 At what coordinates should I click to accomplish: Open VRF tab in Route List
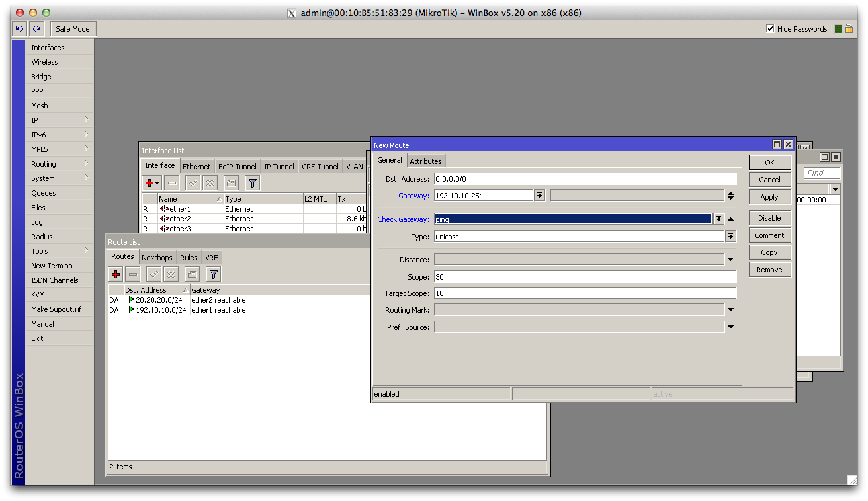(x=211, y=258)
